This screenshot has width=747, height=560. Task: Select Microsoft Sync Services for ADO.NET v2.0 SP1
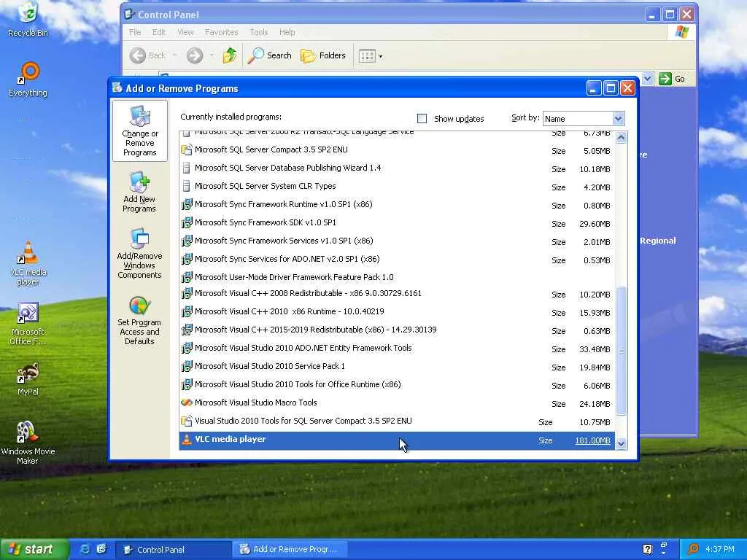click(x=397, y=260)
